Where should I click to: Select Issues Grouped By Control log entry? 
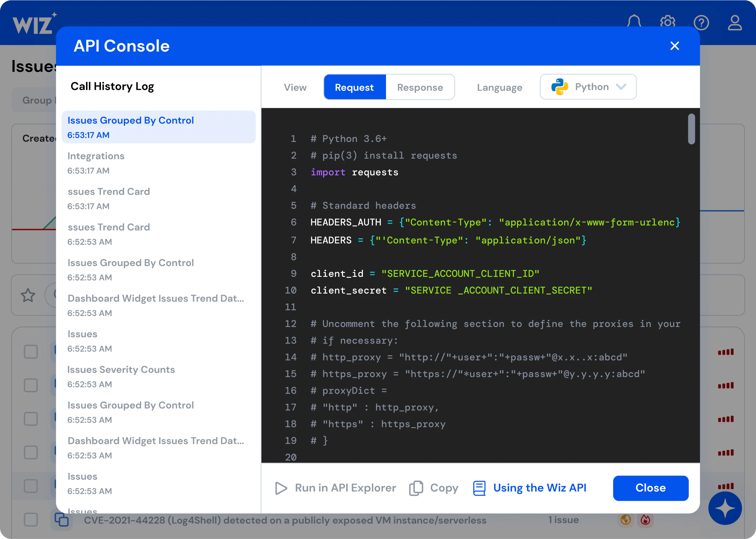click(157, 127)
